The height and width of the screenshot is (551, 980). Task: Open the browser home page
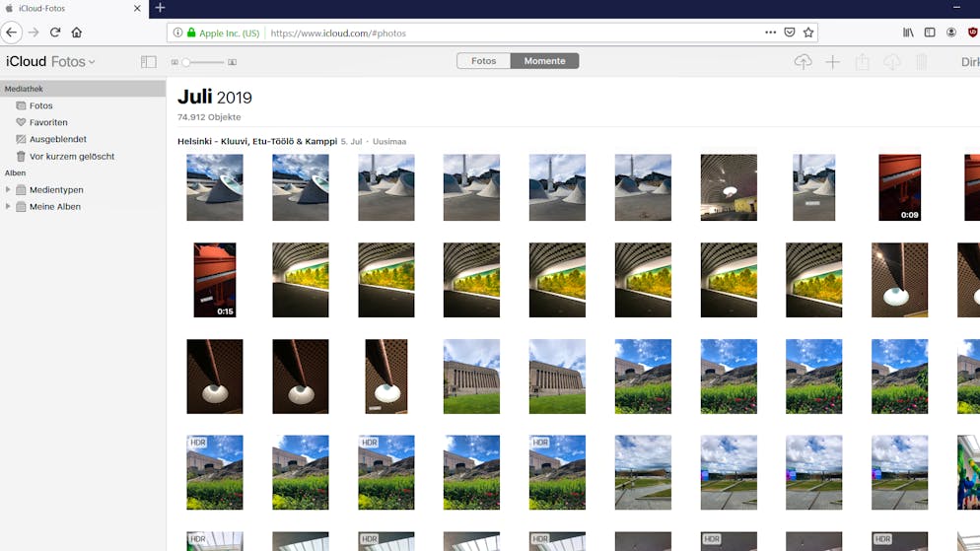pyautogui.click(x=76, y=33)
